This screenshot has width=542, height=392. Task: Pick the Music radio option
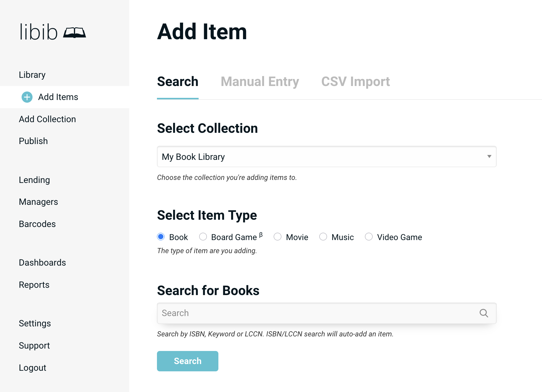323,237
